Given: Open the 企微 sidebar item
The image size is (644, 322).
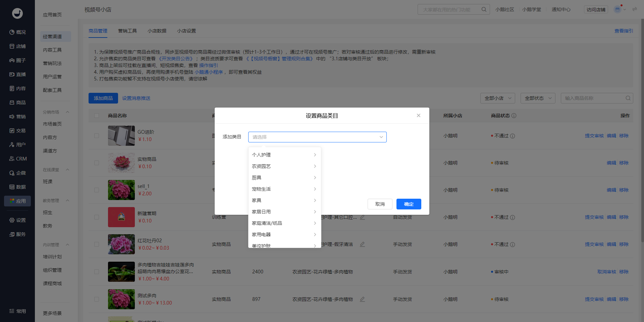Looking at the screenshot, I should tap(17, 173).
